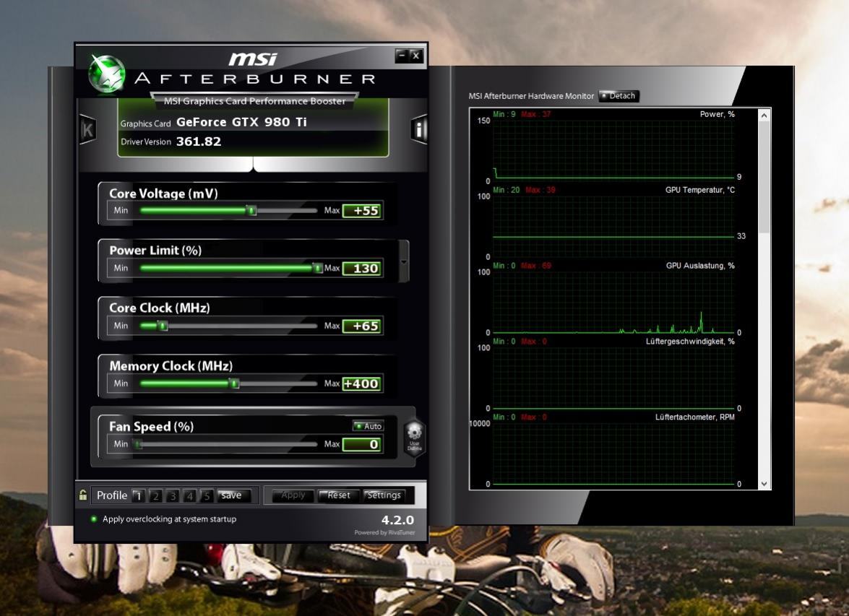Viewport: 849px width, 616px height.
Task: Click the Memory Clock slider handle
Action: click(234, 383)
